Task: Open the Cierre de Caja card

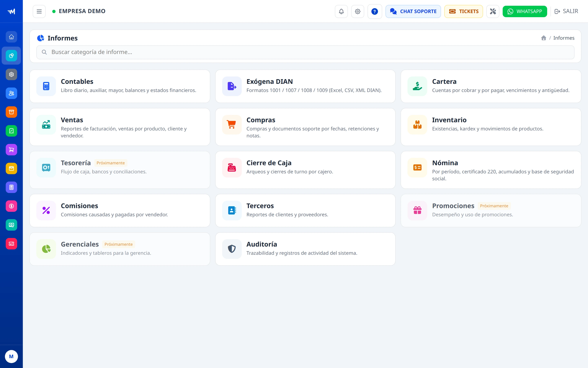Action: coord(305,170)
